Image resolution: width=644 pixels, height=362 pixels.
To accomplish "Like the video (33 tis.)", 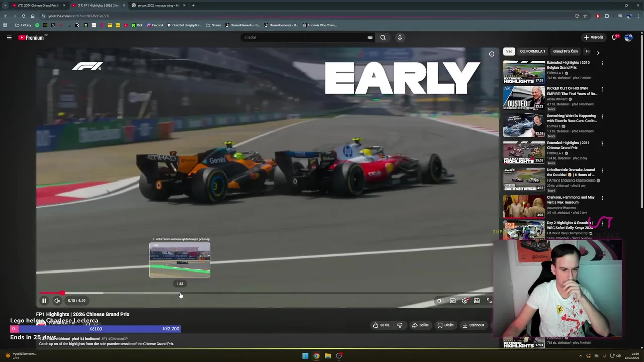I will (381, 325).
